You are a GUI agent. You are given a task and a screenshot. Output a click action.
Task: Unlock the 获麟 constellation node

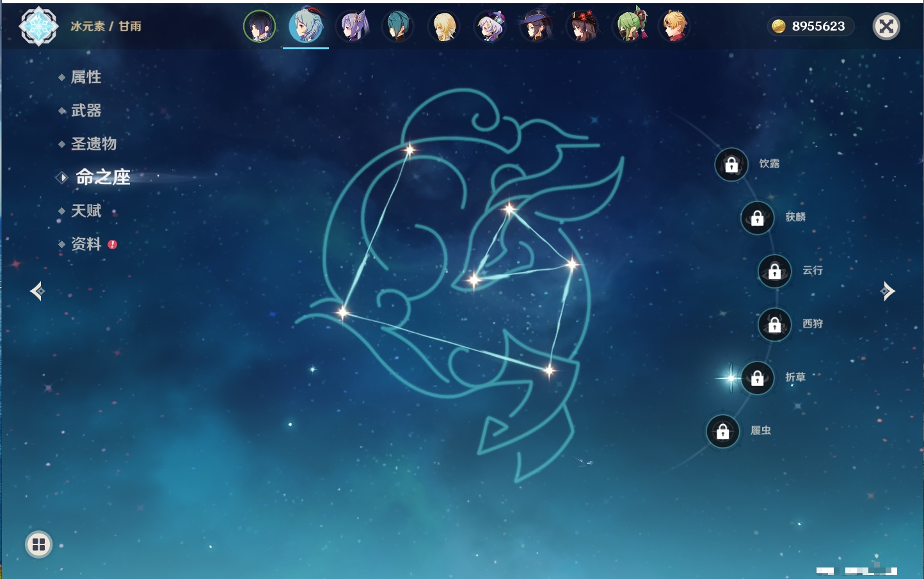[x=757, y=218]
